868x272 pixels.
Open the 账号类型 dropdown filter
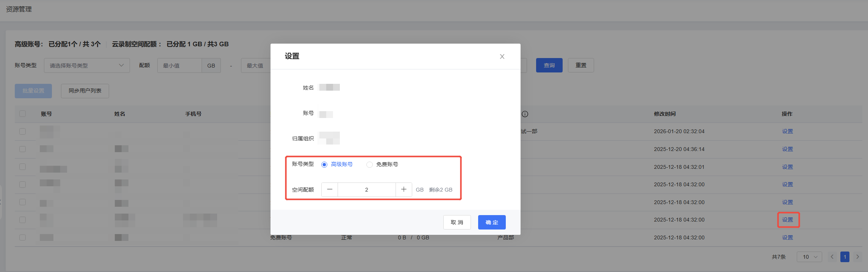(87, 65)
